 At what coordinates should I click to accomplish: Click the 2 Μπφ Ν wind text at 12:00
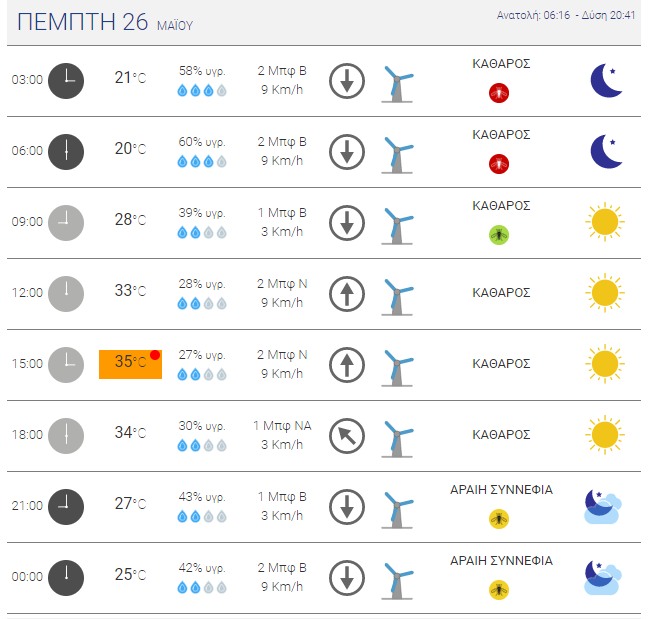(x=282, y=284)
